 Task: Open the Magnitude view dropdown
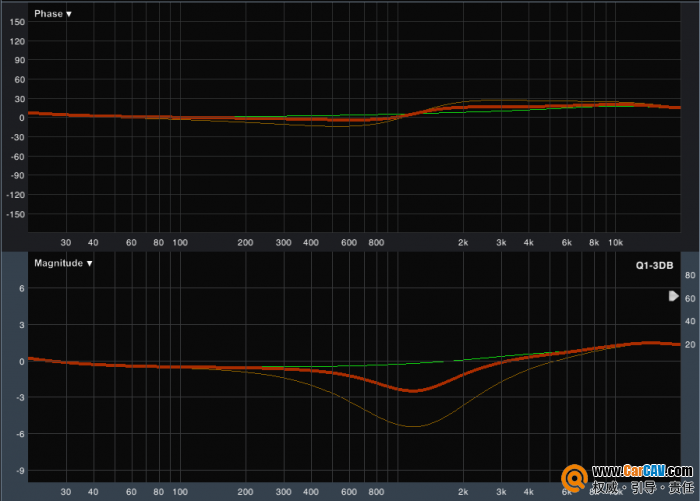click(62, 263)
